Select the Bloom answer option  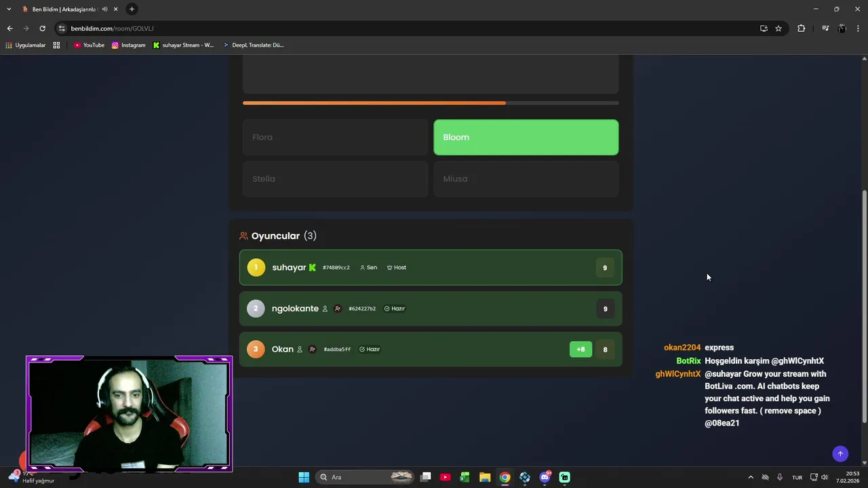click(526, 138)
